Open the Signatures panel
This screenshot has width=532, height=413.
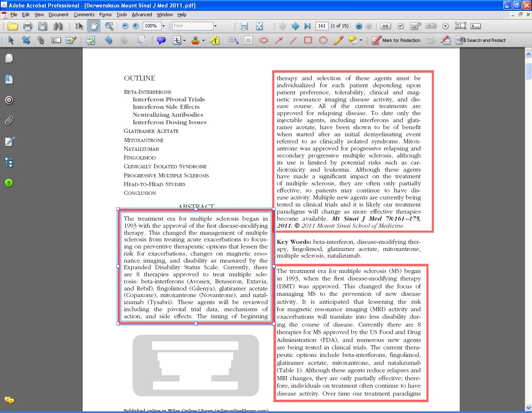click(x=9, y=141)
